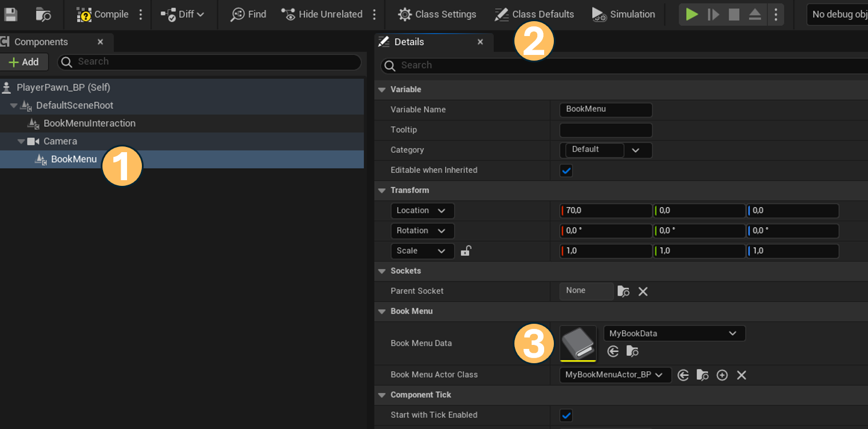Click the frame skip playback button
The image size is (868, 429).
click(x=713, y=14)
